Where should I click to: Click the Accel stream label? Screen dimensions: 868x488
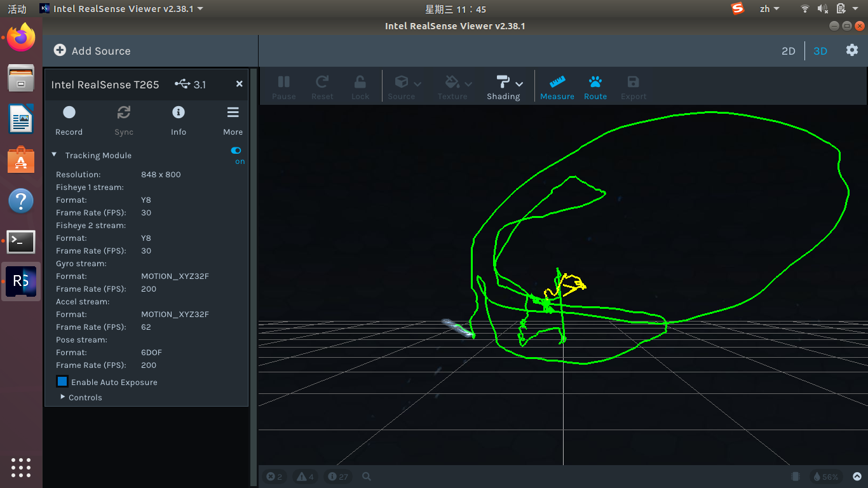83,301
